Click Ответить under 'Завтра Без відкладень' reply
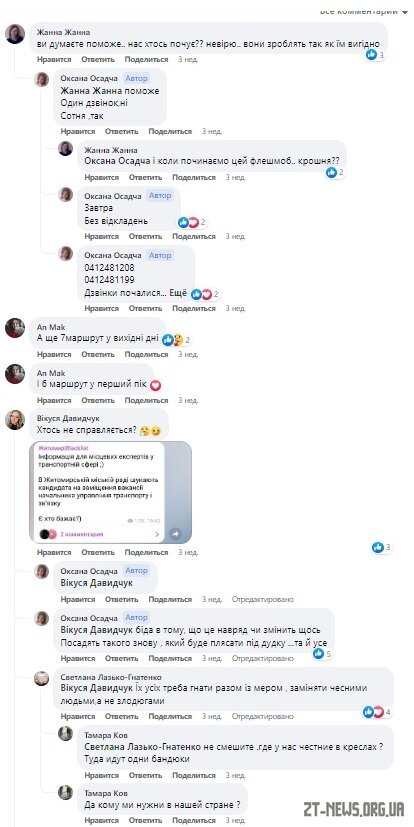Screen dimensions: 414x827 pos(145,236)
